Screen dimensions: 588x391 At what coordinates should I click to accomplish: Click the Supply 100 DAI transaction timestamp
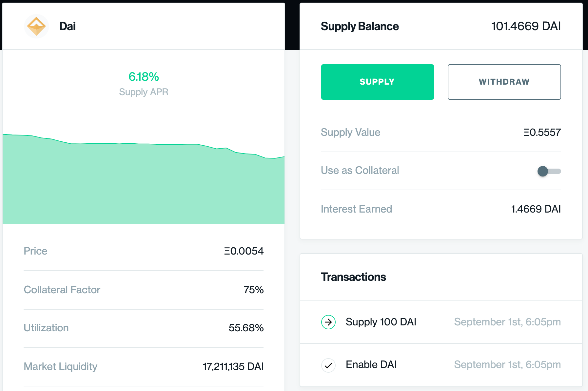507,322
